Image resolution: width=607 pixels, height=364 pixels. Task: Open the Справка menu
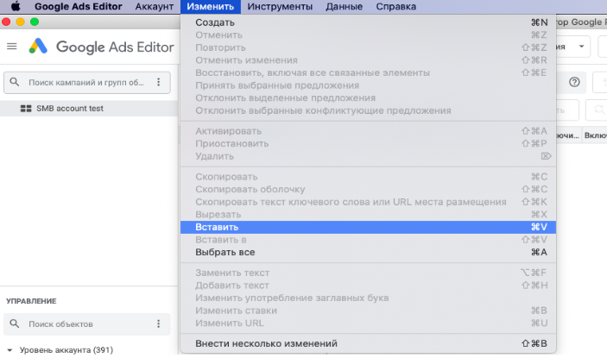click(396, 7)
